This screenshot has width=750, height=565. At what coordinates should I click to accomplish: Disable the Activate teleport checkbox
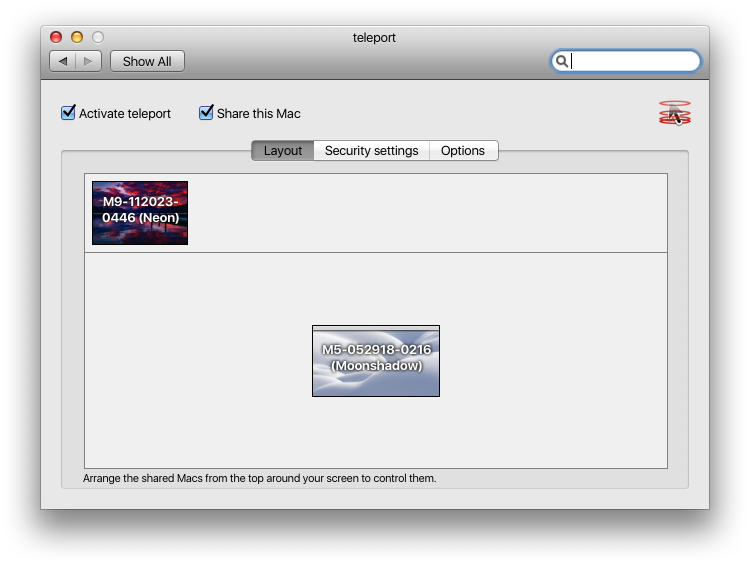click(x=69, y=113)
